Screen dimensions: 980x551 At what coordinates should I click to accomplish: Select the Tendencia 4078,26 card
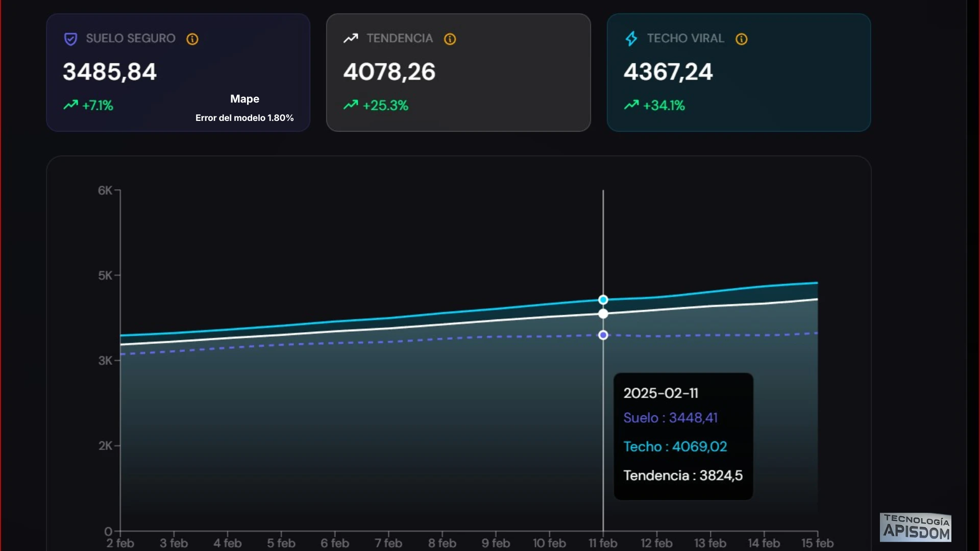458,72
